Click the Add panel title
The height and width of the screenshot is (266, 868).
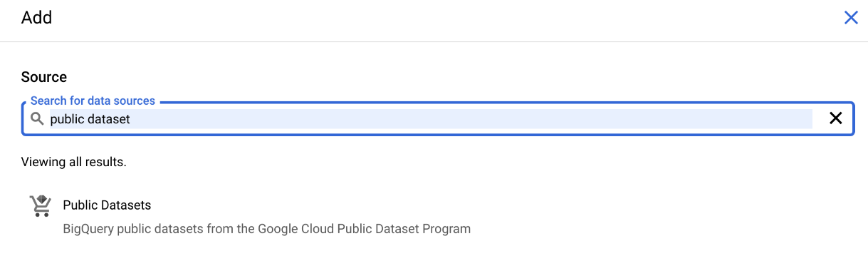[x=36, y=18]
